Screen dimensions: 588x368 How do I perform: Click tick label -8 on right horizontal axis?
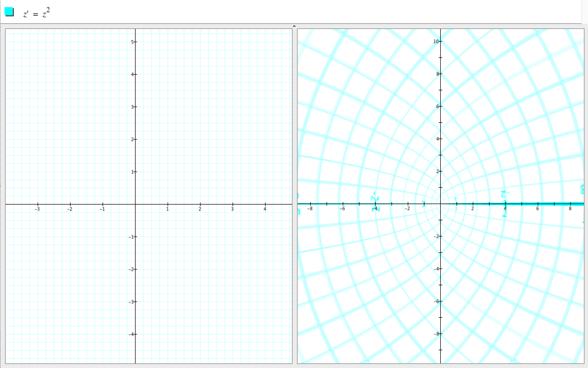[x=310, y=209]
